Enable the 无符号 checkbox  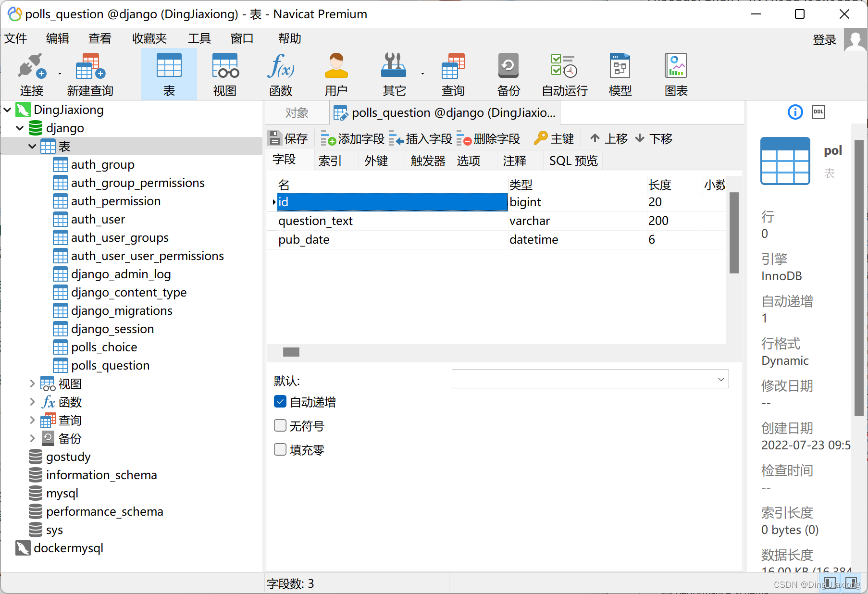tap(280, 425)
